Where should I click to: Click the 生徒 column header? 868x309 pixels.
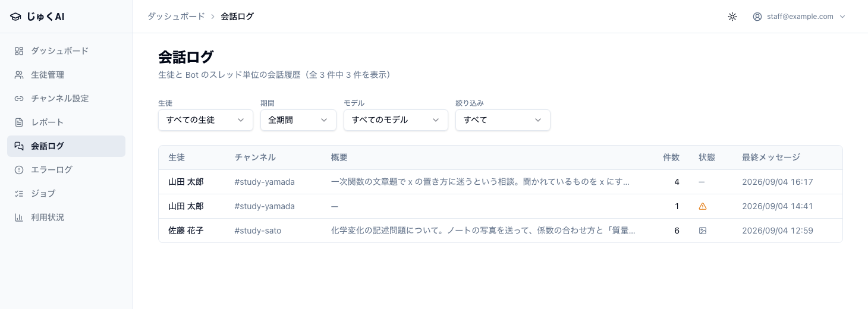[177, 157]
